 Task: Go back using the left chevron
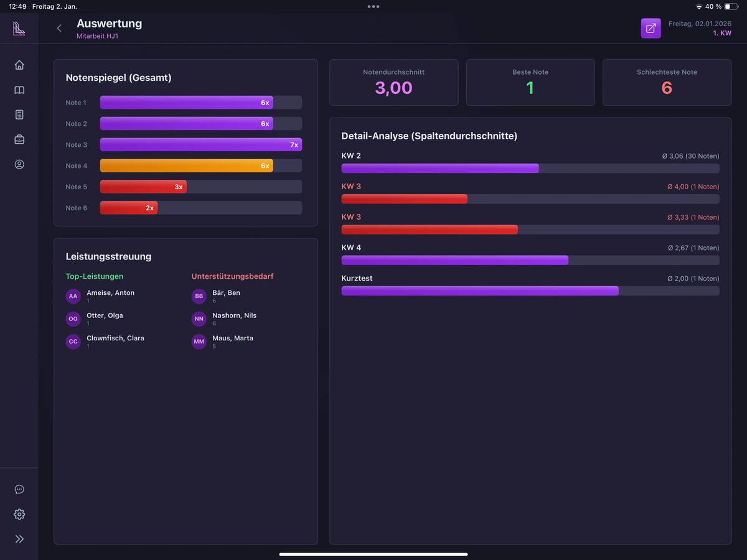(x=59, y=28)
